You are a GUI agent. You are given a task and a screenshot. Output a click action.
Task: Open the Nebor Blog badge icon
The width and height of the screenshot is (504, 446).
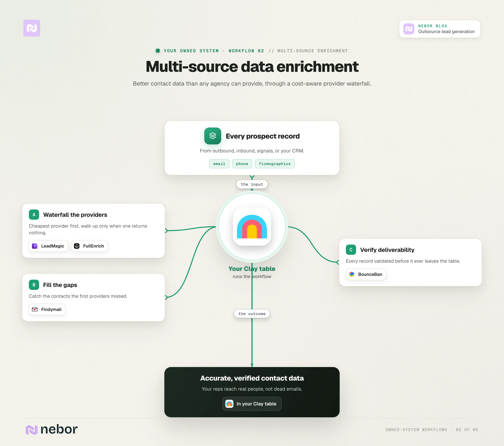click(408, 29)
